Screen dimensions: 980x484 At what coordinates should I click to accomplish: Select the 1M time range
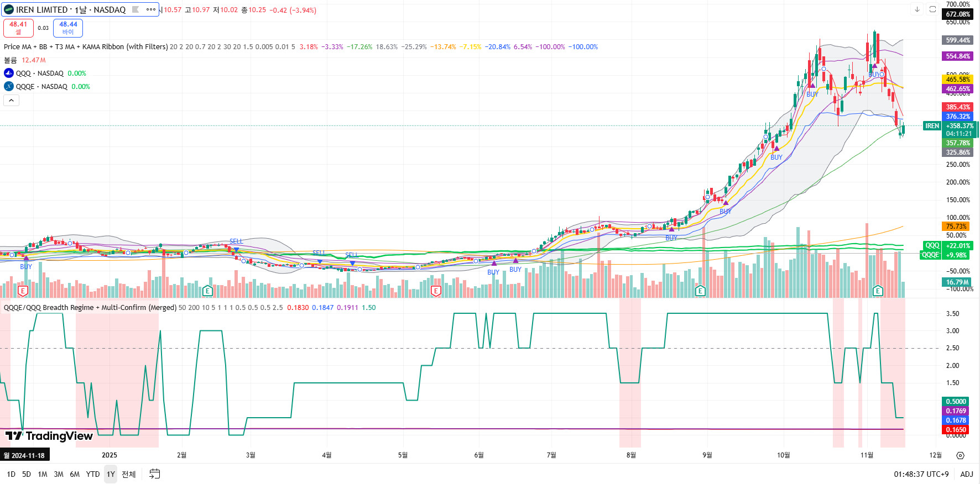(x=43, y=474)
